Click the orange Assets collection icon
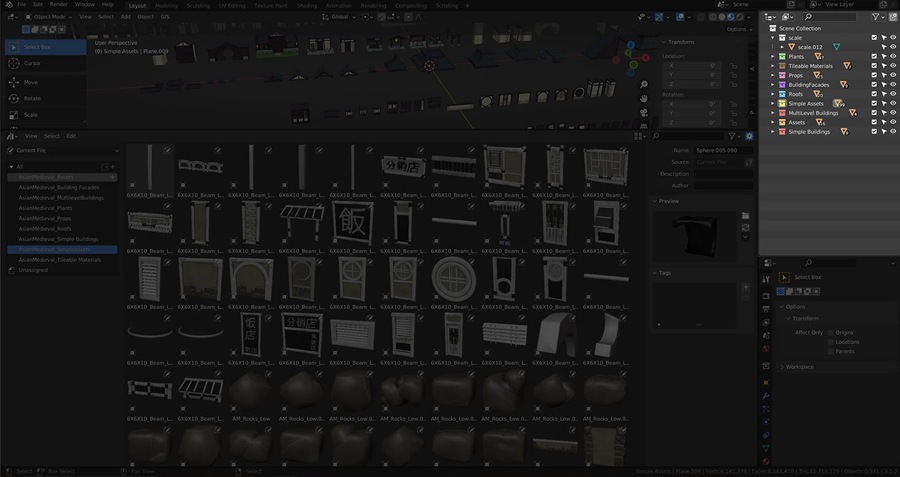Image resolution: width=900 pixels, height=477 pixels. (x=782, y=122)
